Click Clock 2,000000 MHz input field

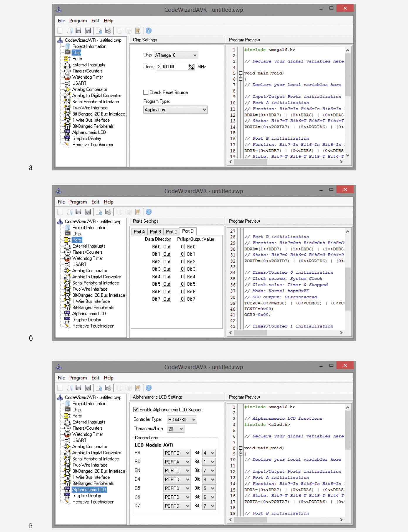pos(173,67)
